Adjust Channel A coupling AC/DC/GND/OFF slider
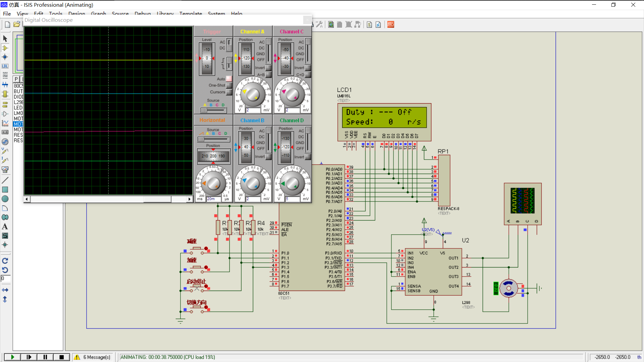The image size is (644, 362). tap(268, 51)
